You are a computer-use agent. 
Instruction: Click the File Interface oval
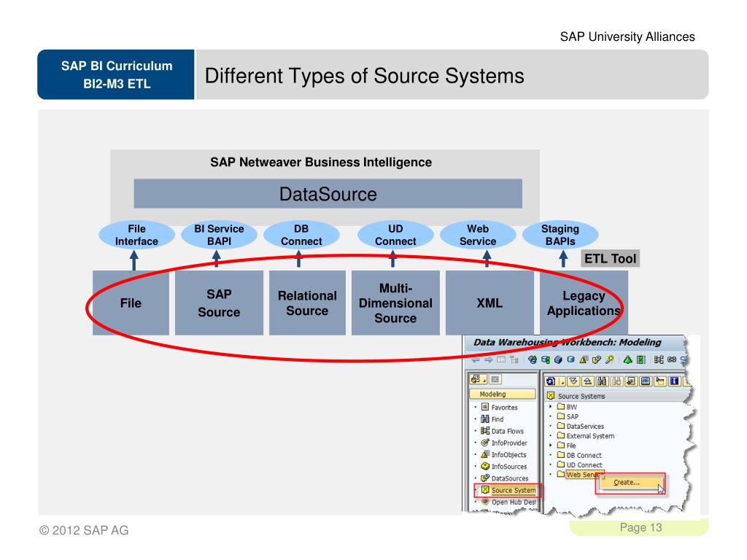[x=136, y=235]
